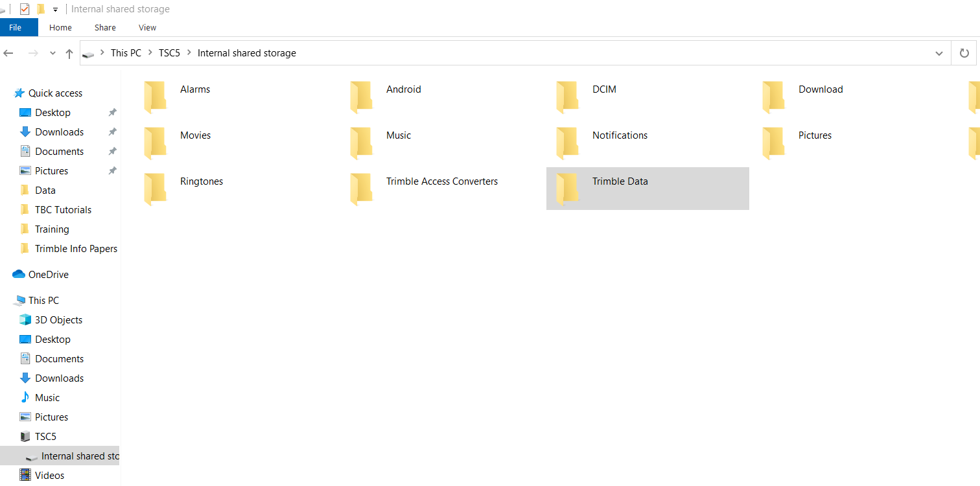Open the recent locations dropdown arrow
Viewport: 980px width, 486px height.
tap(52, 54)
